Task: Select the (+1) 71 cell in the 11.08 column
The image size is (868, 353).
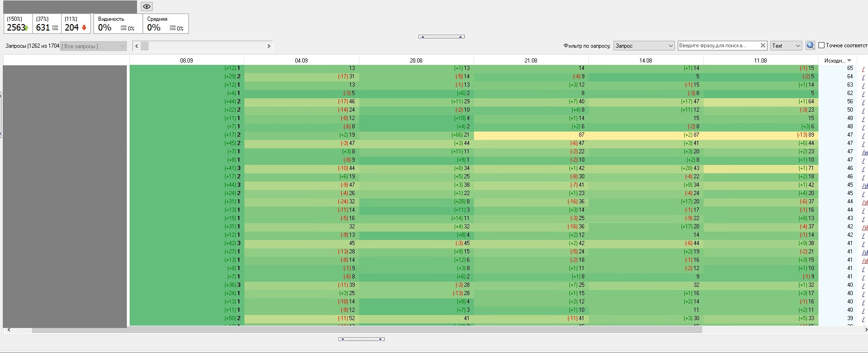Action: pyautogui.click(x=761, y=168)
